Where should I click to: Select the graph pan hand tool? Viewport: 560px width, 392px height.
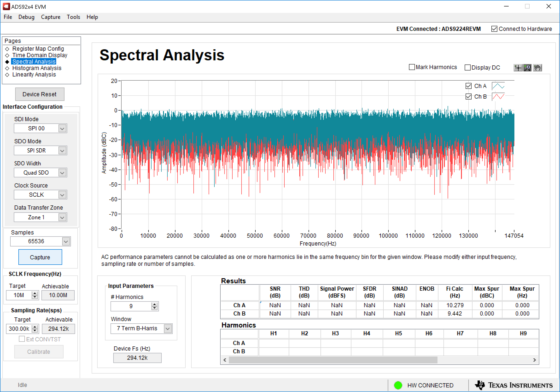point(537,67)
